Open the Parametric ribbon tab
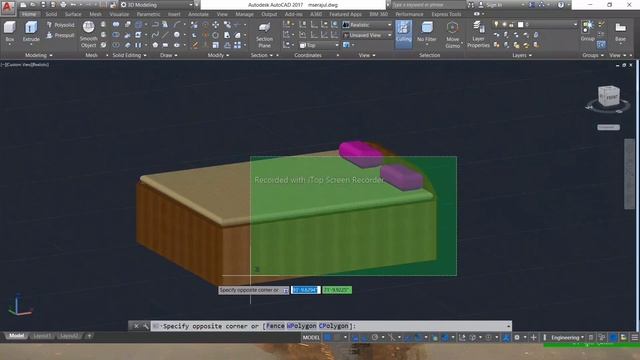Viewport: 640px width, 360px height. pos(148,14)
